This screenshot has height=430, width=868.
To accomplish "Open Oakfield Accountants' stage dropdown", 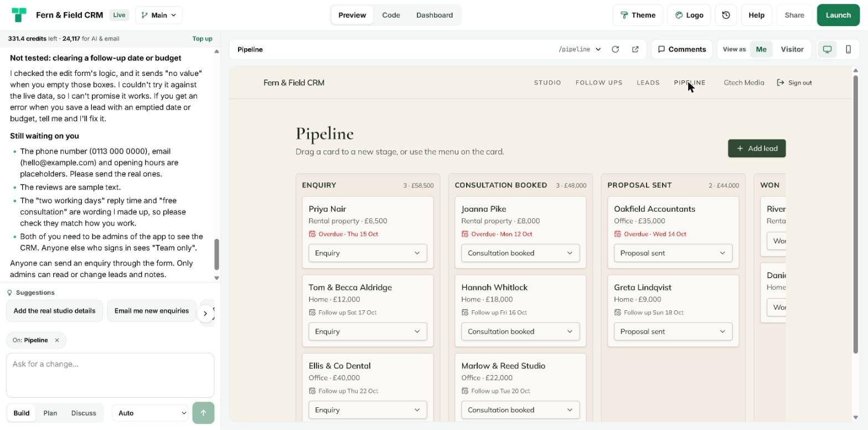I will [673, 253].
